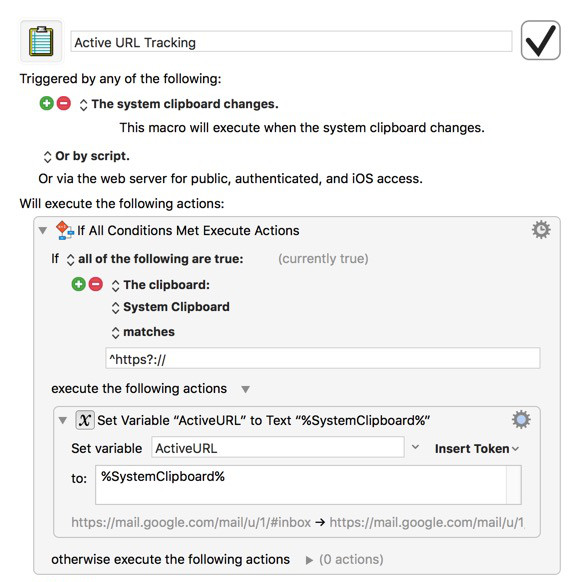Click the If Then Else action icon
The image size is (572, 582).
64,230
